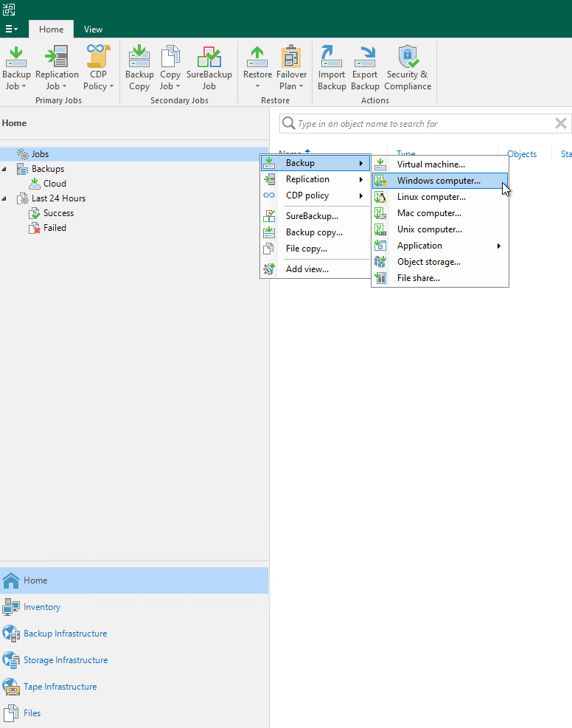The height and width of the screenshot is (728, 572).
Task: Click inside the object name search field
Action: point(425,123)
